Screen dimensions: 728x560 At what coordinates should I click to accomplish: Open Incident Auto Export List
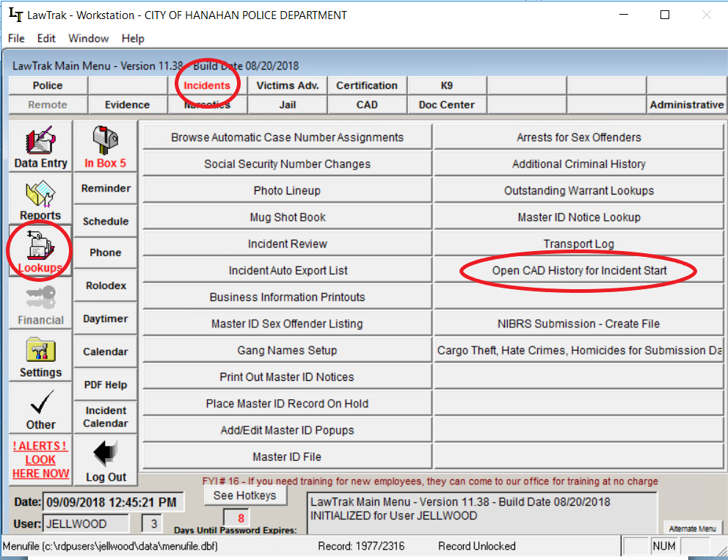[287, 271]
